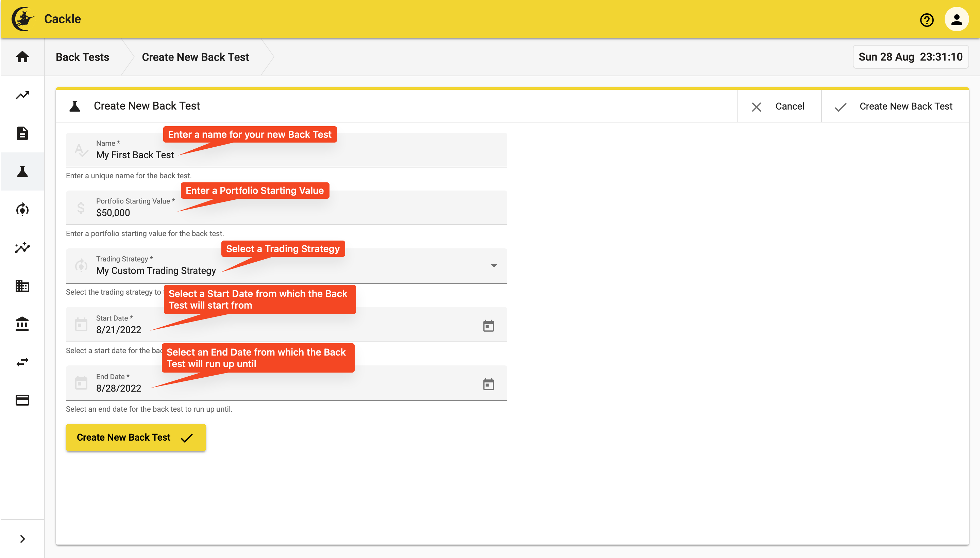Click the dollar sign icon in portfolio field

point(81,208)
